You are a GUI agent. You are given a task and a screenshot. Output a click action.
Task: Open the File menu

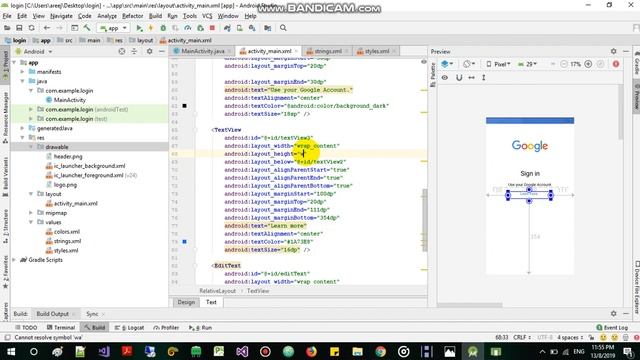[x=7, y=16]
